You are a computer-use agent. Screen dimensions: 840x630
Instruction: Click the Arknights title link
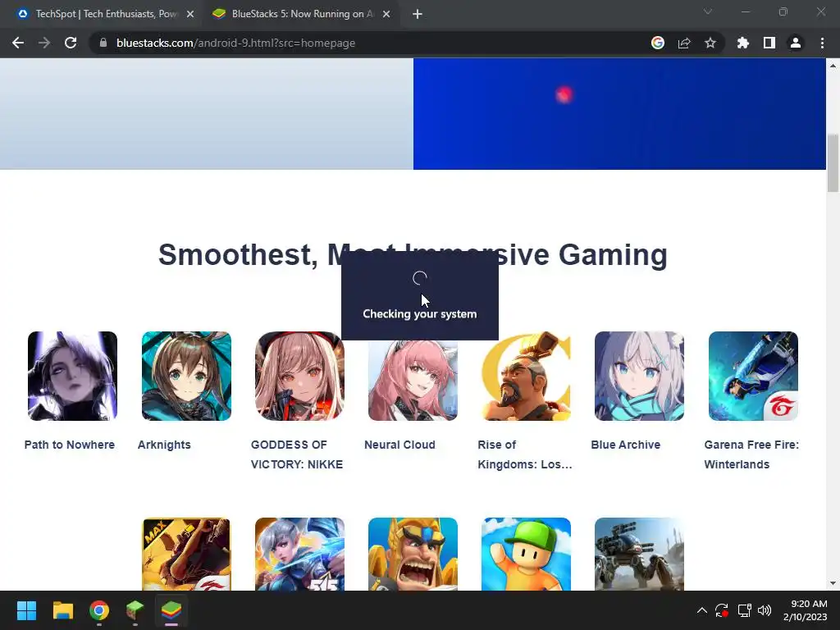(x=164, y=445)
